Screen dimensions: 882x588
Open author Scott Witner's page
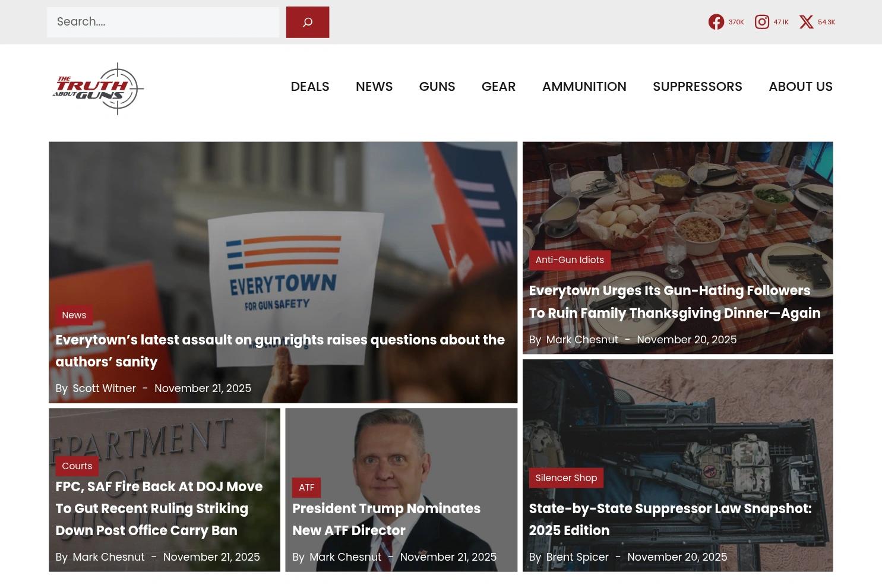point(105,388)
